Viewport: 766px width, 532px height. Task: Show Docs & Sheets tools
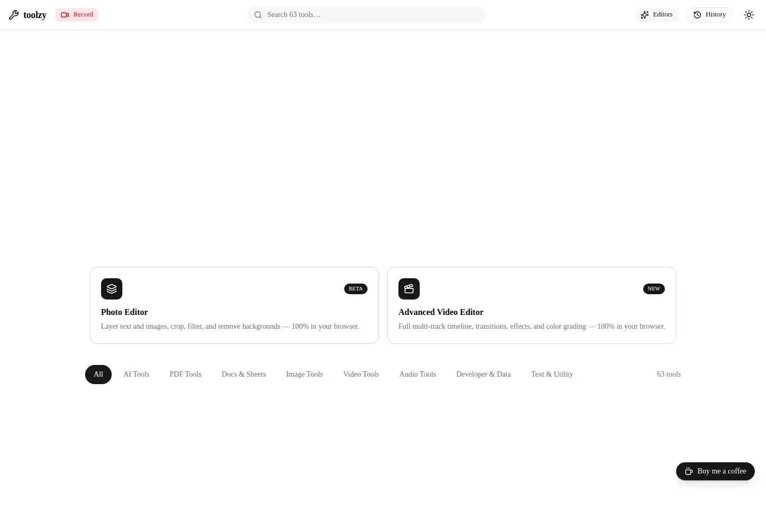click(244, 375)
